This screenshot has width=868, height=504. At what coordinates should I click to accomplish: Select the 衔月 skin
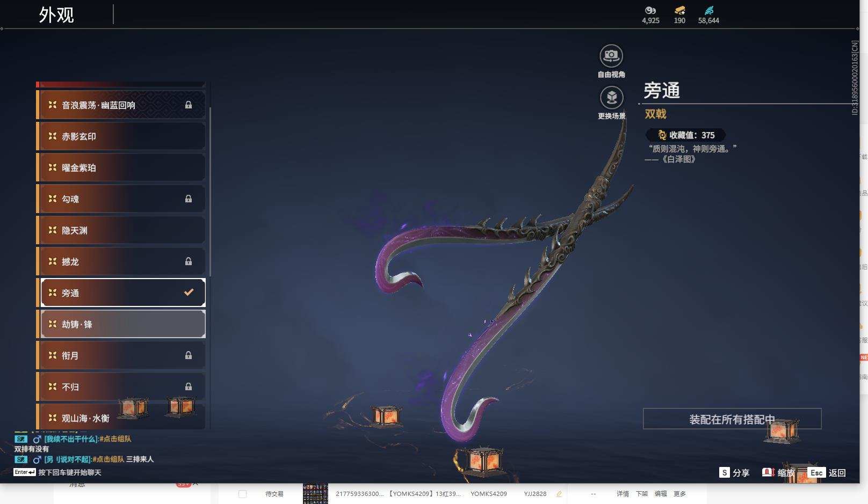point(121,355)
